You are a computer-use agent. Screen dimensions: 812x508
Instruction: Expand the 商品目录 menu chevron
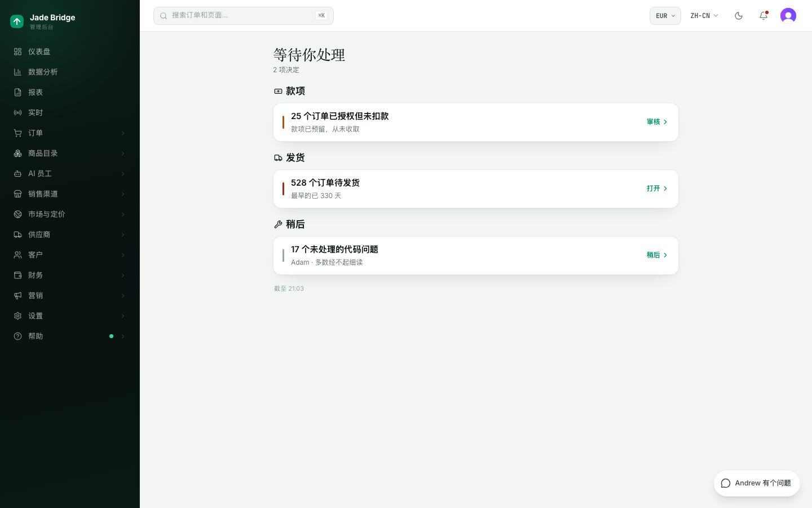point(122,154)
